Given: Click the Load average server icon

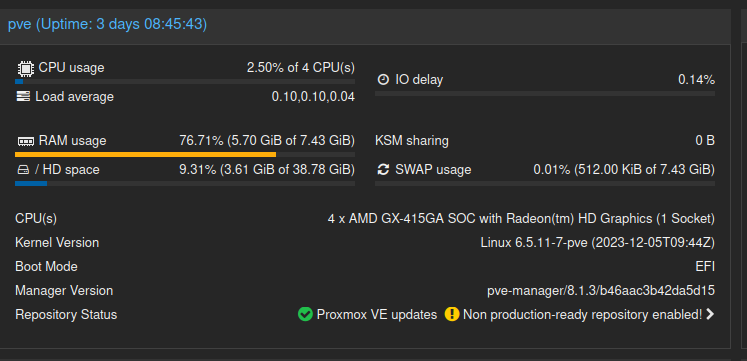Looking at the screenshot, I should 23,97.
